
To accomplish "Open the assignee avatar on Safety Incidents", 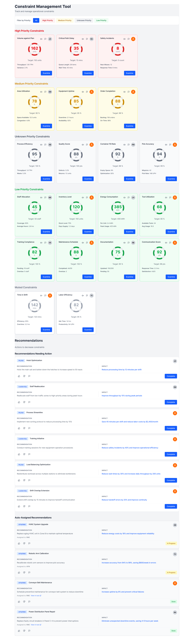I will pyautogui.click(x=133, y=39).
